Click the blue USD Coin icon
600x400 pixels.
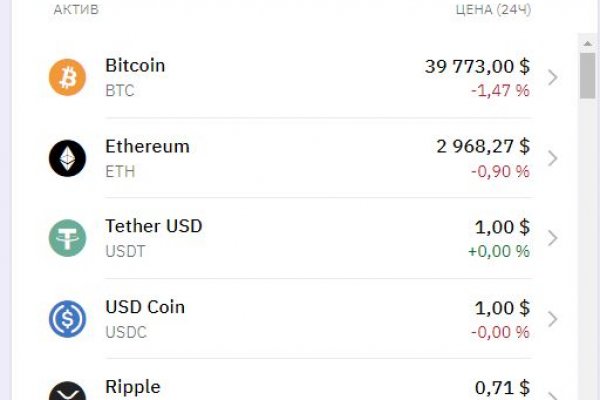tap(68, 319)
